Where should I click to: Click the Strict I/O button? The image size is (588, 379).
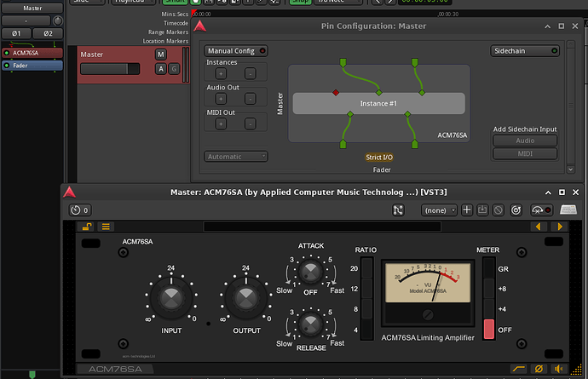click(380, 158)
